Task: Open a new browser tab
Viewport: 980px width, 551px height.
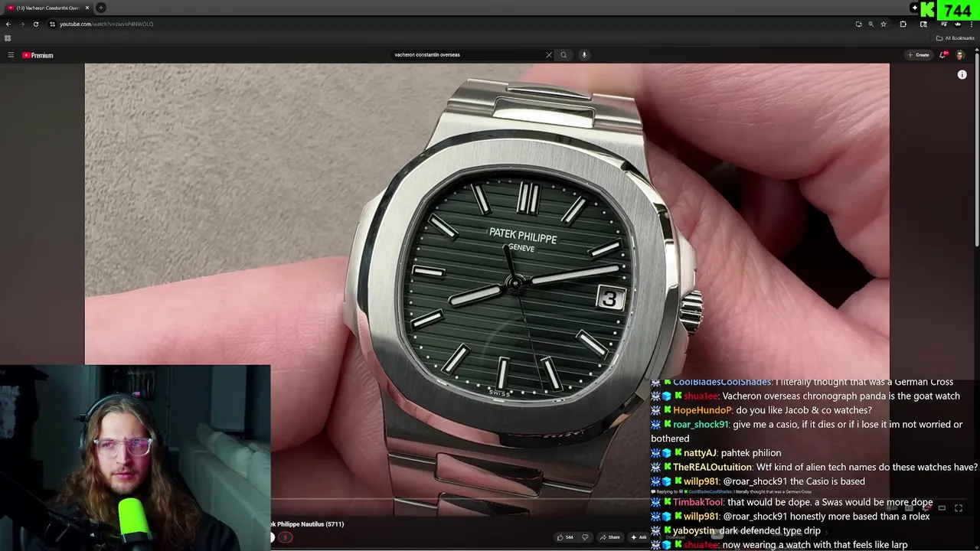Action: tap(101, 8)
